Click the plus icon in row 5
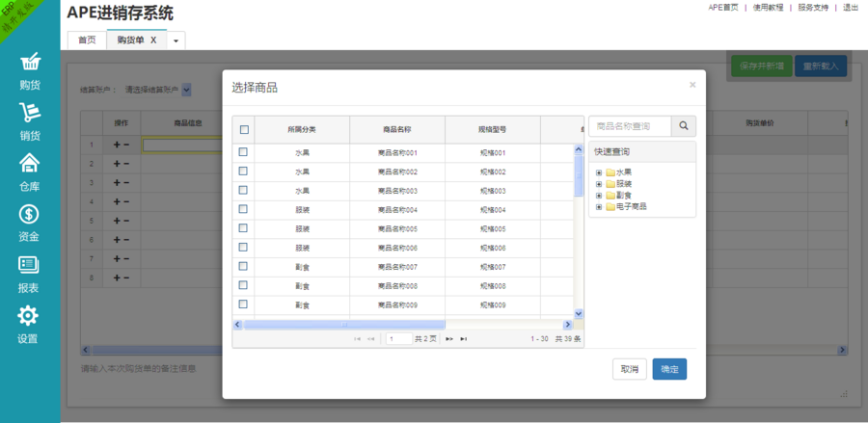Viewport: 868px width, 423px height. [x=117, y=221]
